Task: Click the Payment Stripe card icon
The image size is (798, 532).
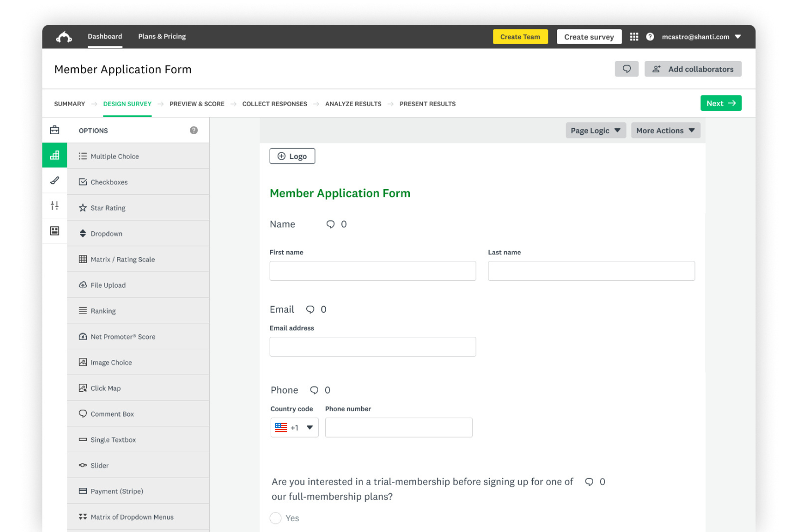Action: (82, 491)
